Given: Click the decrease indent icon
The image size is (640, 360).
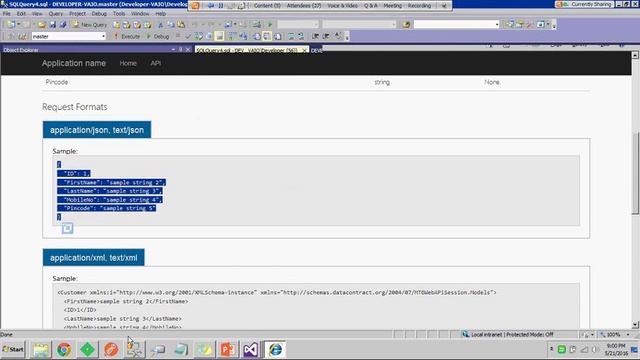Looking at the screenshot, I should coord(316,36).
